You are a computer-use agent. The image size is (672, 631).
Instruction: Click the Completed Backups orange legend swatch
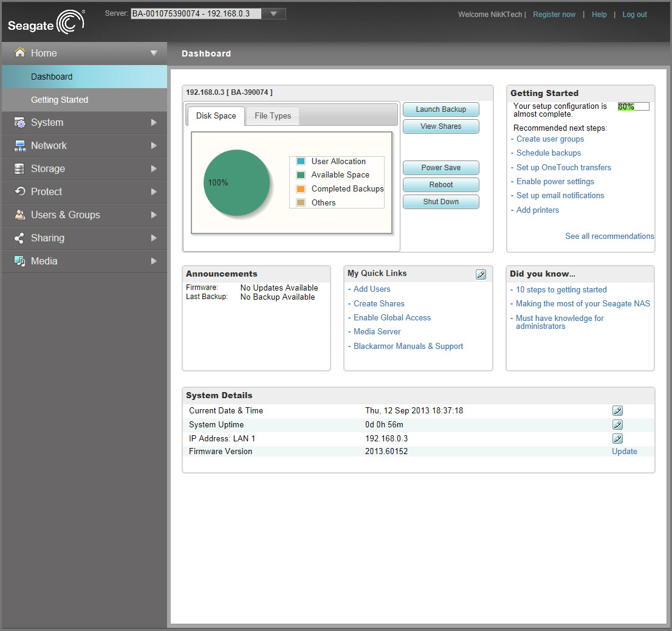pyautogui.click(x=301, y=188)
